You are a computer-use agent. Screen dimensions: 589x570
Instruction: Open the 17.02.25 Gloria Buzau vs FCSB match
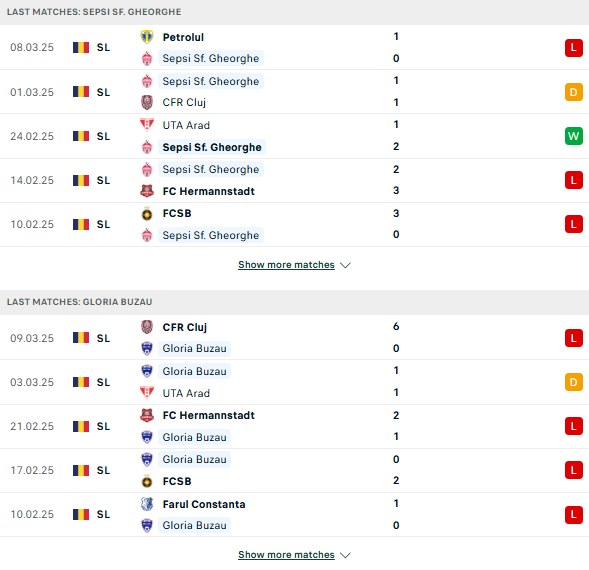click(x=294, y=470)
